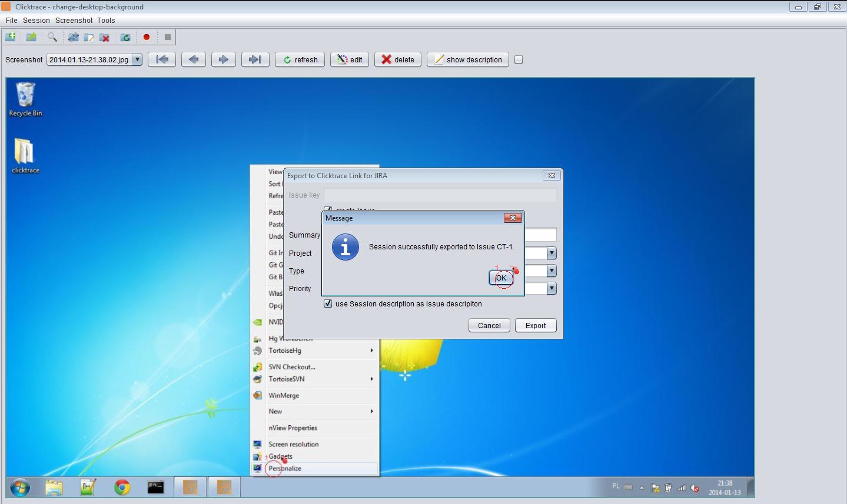Click the clicktrace folder desktop icon
Screen dimensions: 847x504
pyautogui.click(x=25, y=156)
